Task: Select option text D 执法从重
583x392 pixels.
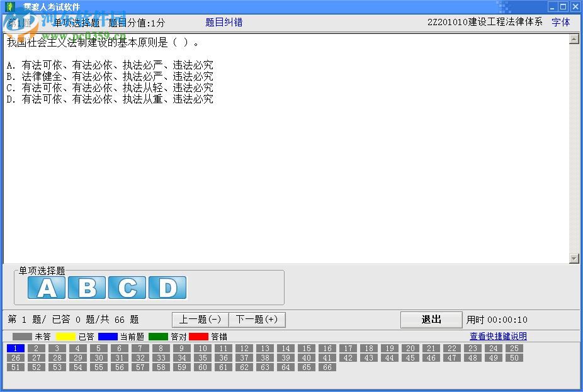Action: pos(143,99)
